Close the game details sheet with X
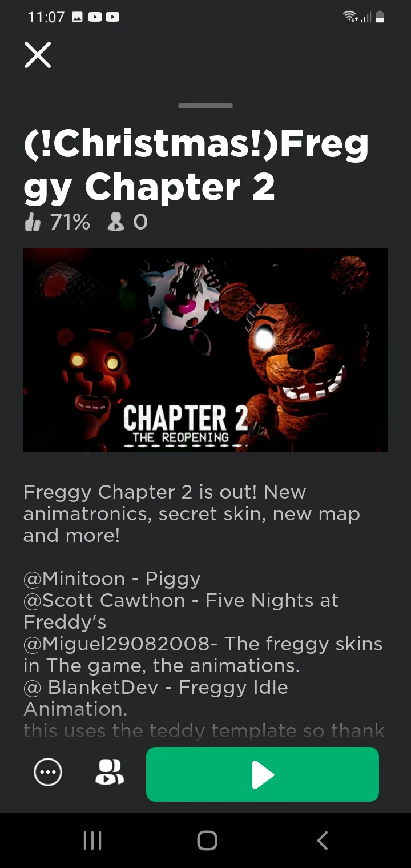The image size is (411, 868). tap(38, 55)
